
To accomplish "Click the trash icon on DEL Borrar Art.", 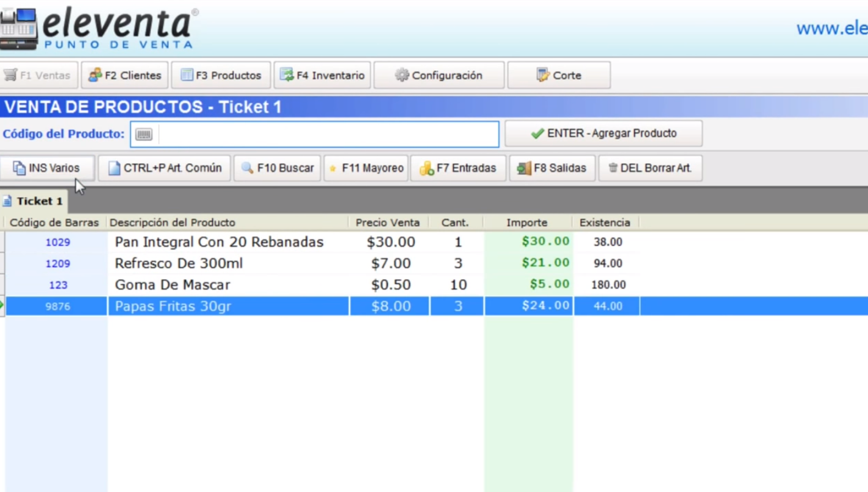I will click(x=612, y=168).
